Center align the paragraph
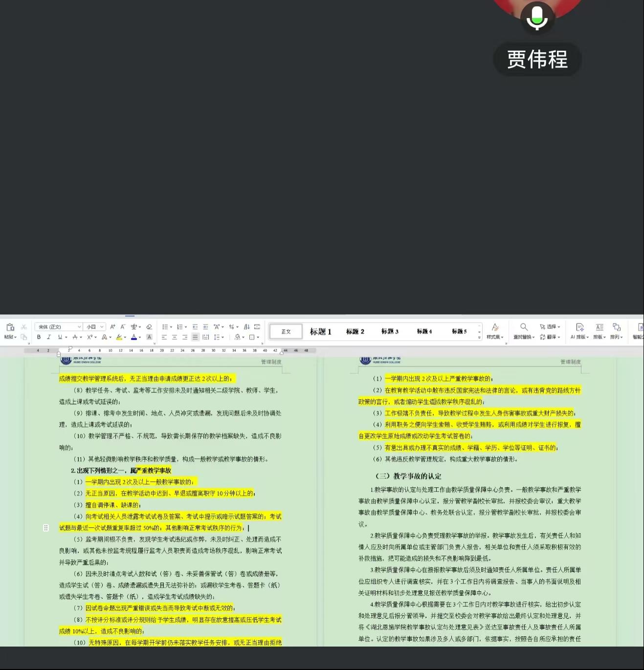This screenshot has width=644, height=670. coord(175,337)
